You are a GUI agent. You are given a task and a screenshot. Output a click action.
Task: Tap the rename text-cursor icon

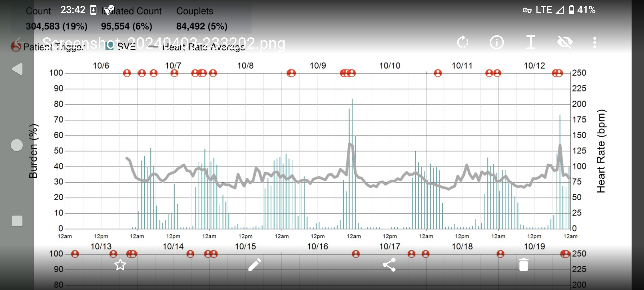[530, 42]
